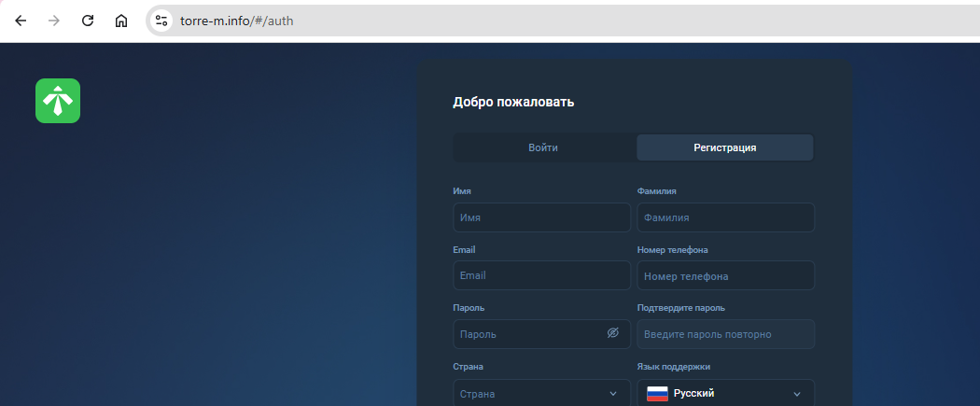View site information icon in address bar

pyautogui.click(x=161, y=21)
